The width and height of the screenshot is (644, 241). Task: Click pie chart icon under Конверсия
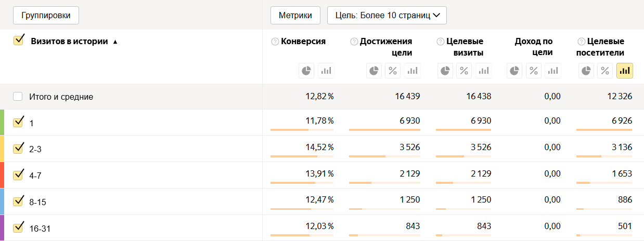pos(306,71)
